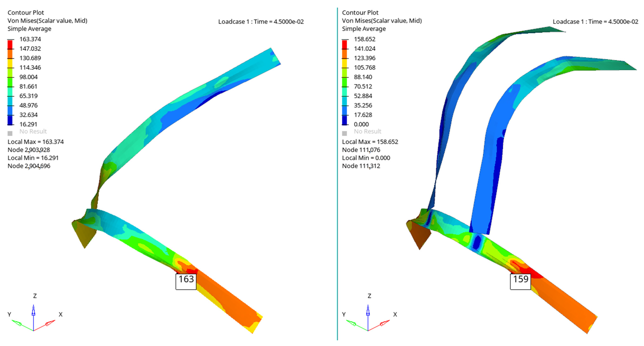Select legend value 163.374 in left plot
Viewport: 644px width, 346px height.
30,39
